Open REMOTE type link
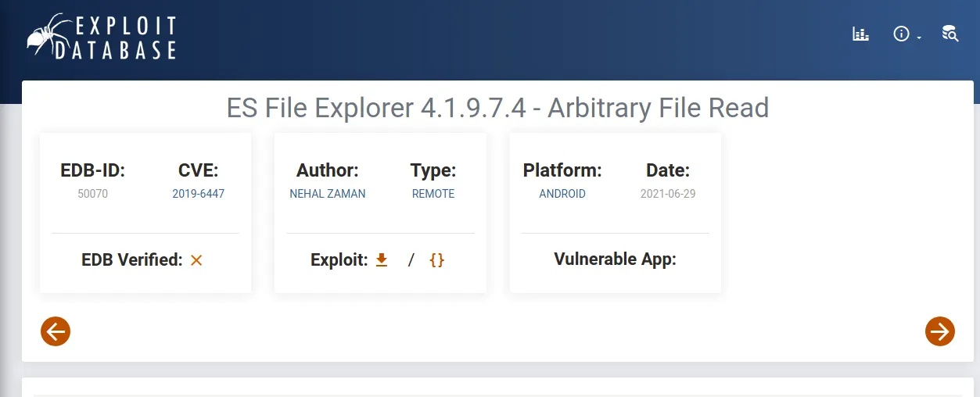Image resolution: width=980 pixels, height=397 pixels. 433,193
